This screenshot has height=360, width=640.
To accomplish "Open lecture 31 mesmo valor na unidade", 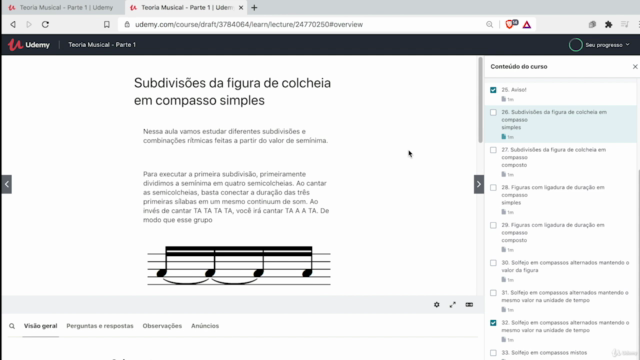I will click(561, 300).
